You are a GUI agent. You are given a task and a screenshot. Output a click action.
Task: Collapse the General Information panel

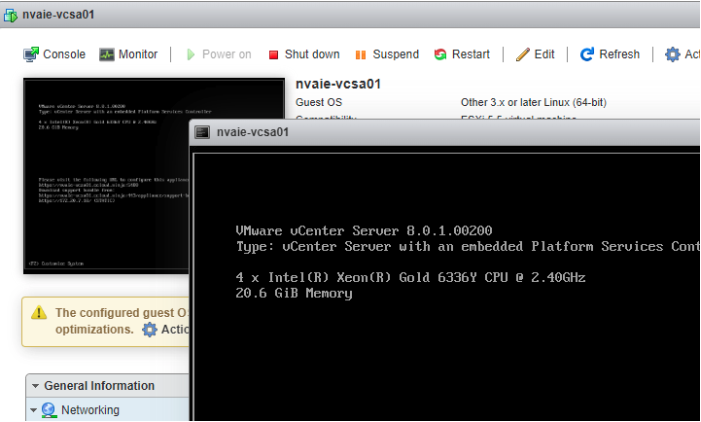point(35,386)
